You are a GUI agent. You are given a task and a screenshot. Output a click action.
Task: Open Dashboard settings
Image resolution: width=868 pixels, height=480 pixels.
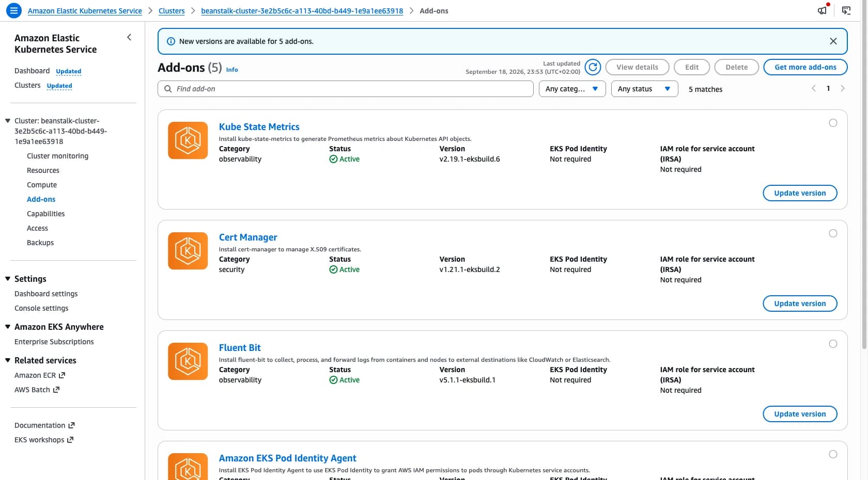pyautogui.click(x=46, y=294)
